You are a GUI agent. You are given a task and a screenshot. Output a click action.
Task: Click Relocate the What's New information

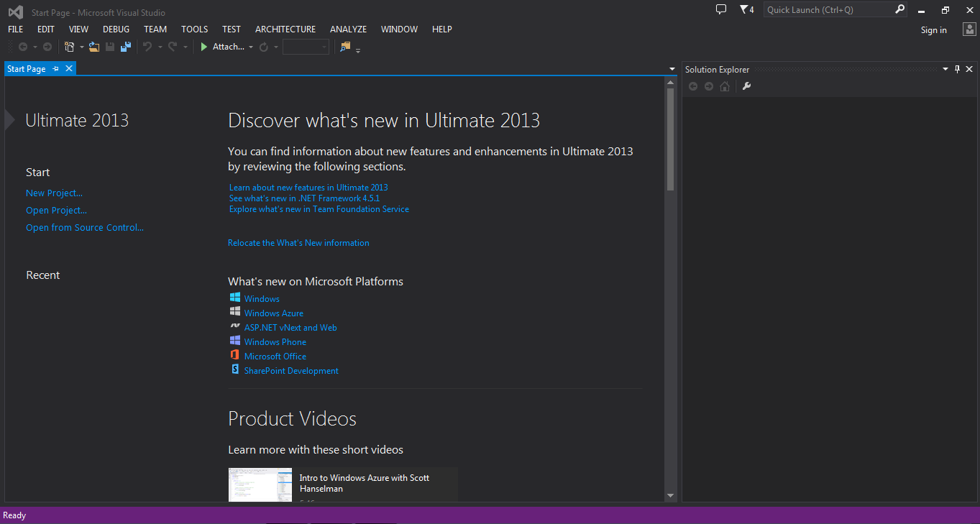click(x=298, y=243)
